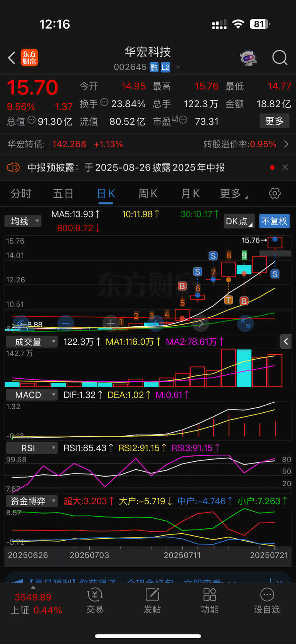This screenshot has height=644, width=296.
Task: Tap the main price 15.70
Action: tap(32, 88)
